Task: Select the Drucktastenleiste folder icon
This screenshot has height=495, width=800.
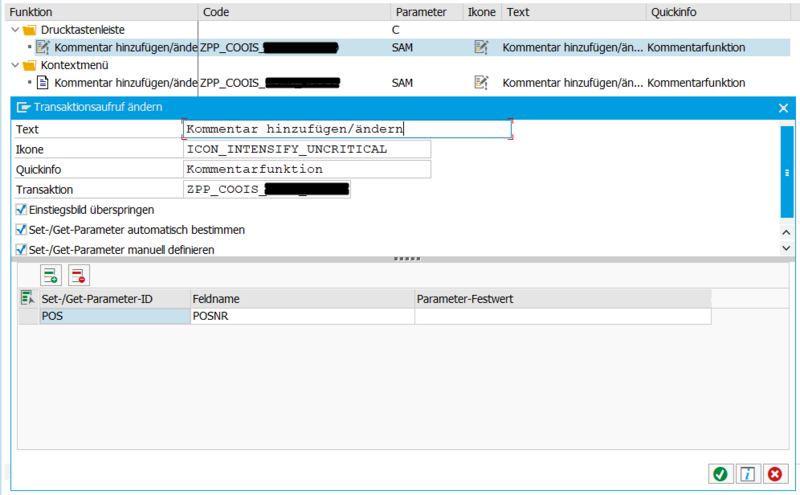Action: pyautogui.click(x=30, y=30)
